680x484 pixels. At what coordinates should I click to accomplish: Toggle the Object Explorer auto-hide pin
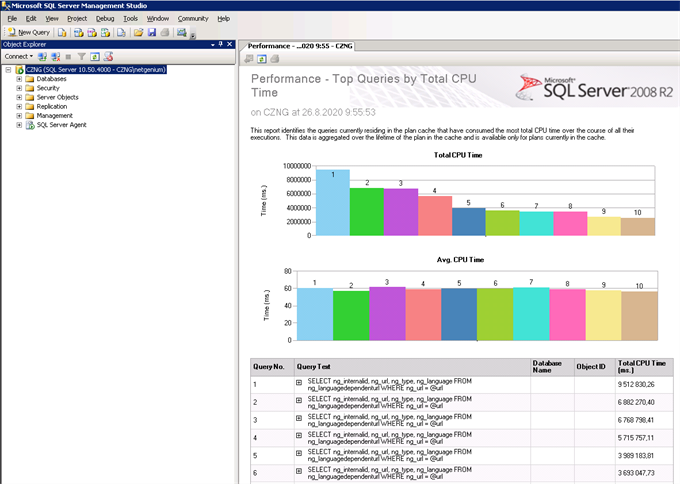(221, 44)
